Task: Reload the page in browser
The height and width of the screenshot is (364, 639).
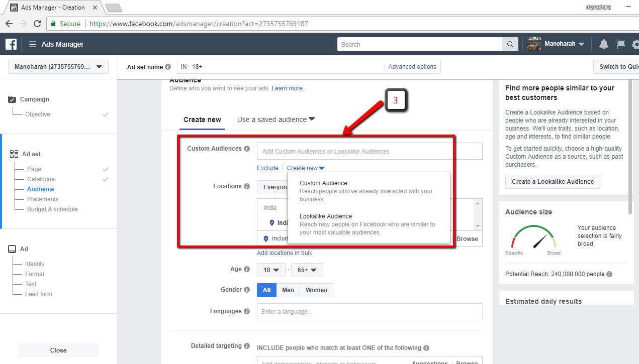Action: pyautogui.click(x=37, y=24)
